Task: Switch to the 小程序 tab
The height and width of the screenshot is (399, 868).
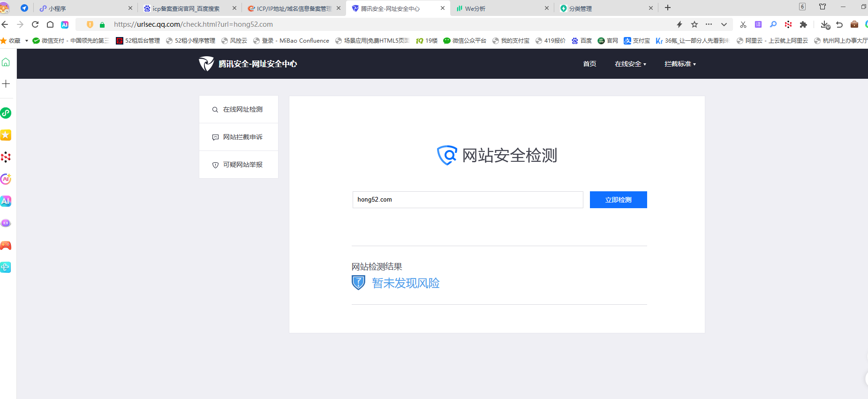Action: 85,8
